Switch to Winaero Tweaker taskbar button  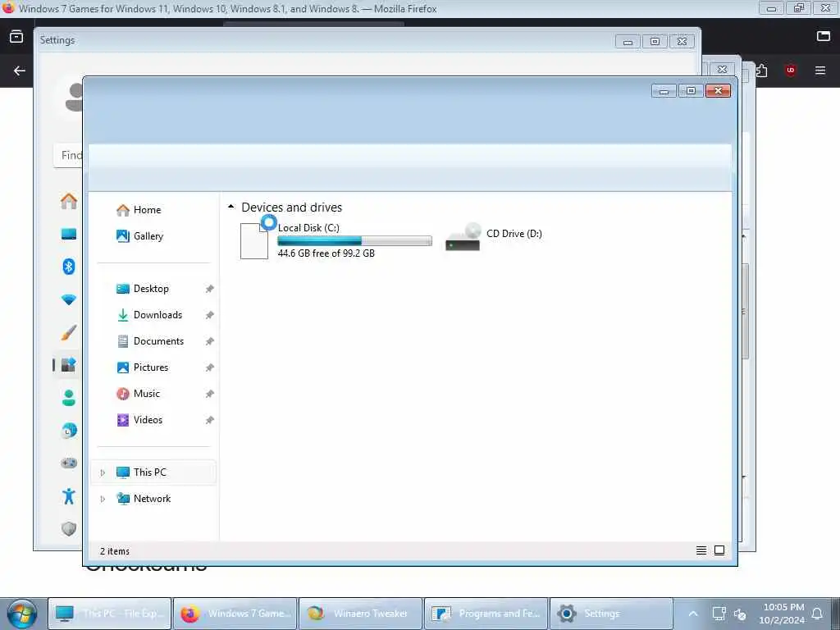click(361, 614)
